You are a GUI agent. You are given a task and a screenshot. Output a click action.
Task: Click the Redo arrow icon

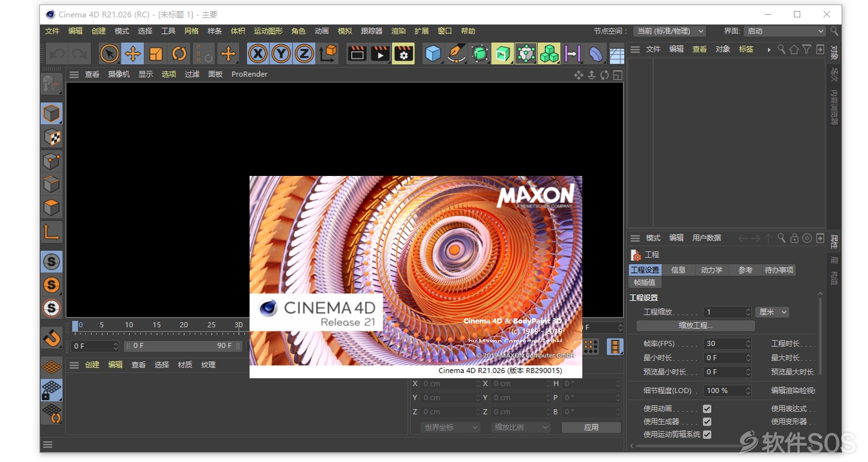[x=79, y=53]
